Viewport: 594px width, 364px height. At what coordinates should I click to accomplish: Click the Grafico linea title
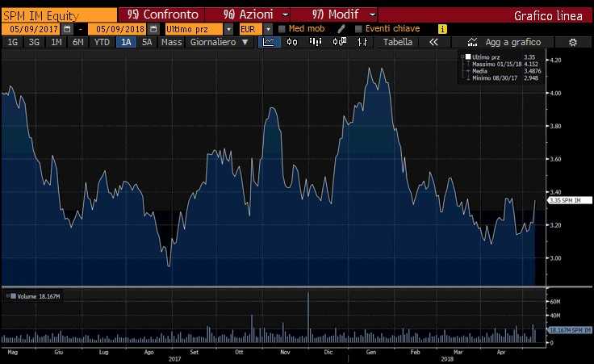tap(548, 15)
